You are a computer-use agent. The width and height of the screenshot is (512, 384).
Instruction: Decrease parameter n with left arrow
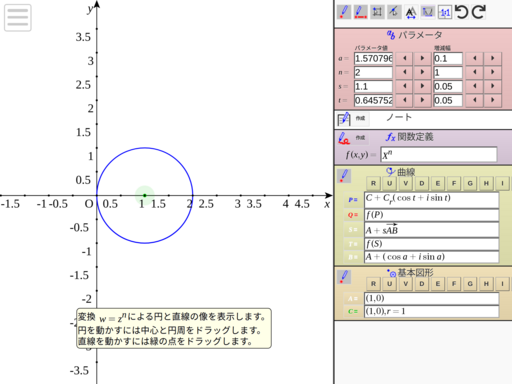(405, 72)
